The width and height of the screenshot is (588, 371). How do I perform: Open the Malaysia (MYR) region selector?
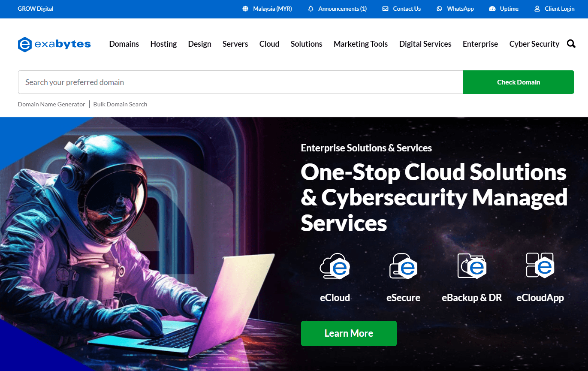[272, 9]
